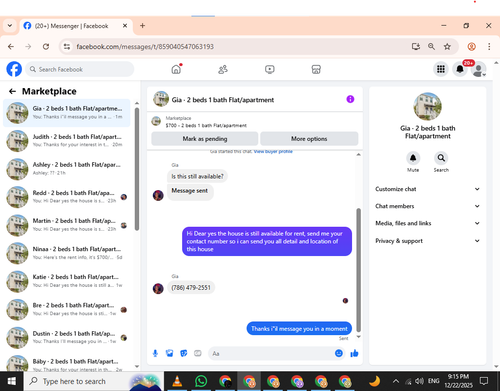Switch to Messenger | Facebook tab

pyautogui.click(x=71, y=26)
